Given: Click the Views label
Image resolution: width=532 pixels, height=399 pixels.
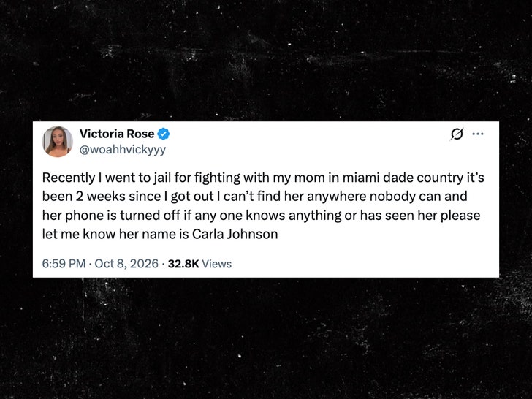Looking at the screenshot, I should (x=217, y=264).
